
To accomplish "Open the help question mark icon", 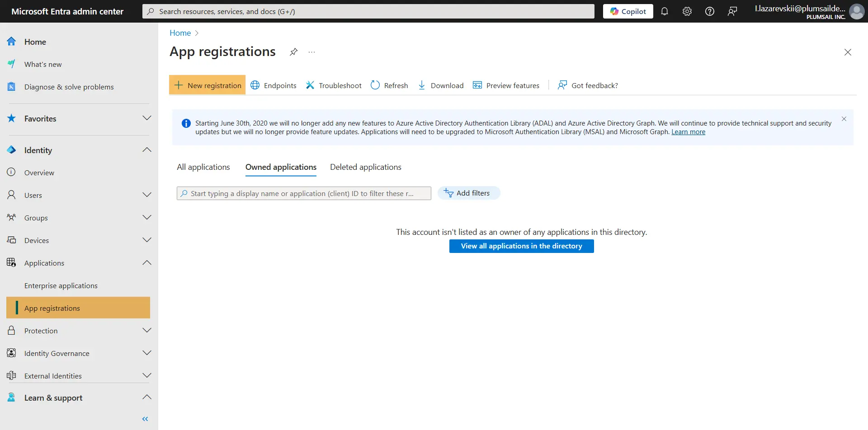I will pyautogui.click(x=710, y=11).
